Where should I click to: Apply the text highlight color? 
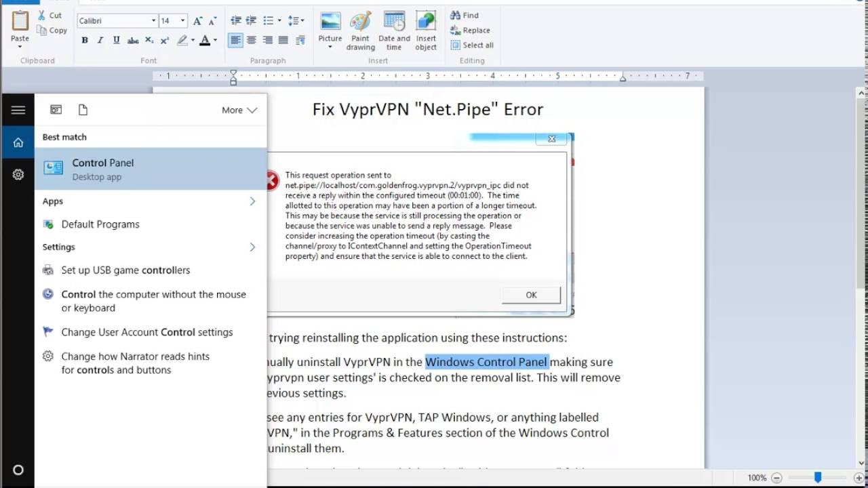click(182, 41)
